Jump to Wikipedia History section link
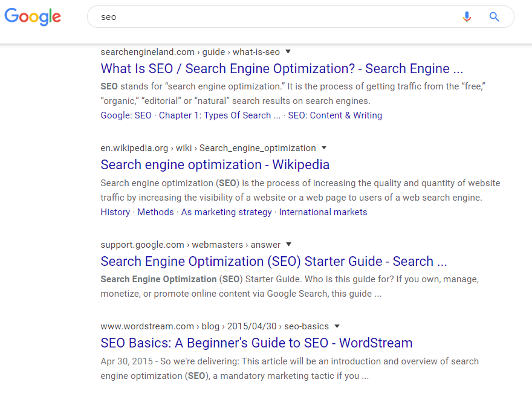The height and width of the screenshot is (394, 532). pyautogui.click(x=115, y=212)
